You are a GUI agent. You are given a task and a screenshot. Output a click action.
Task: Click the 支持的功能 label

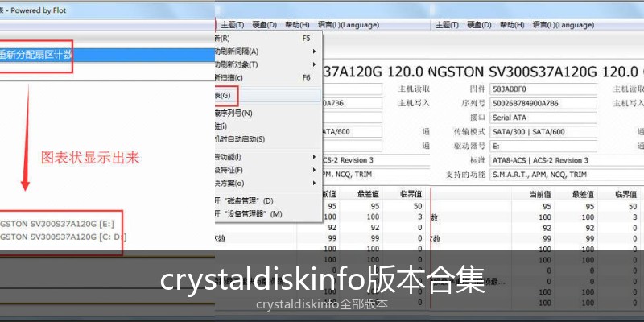tap(465, 175)
